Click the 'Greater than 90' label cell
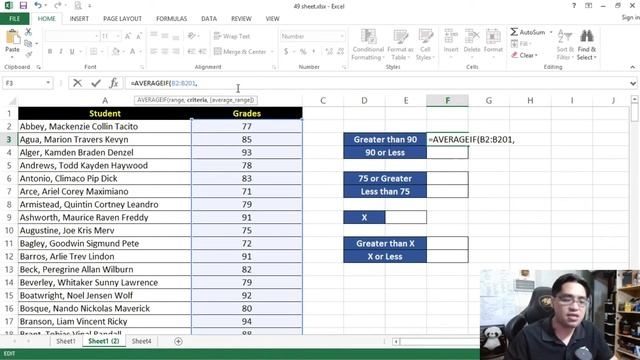This screenshot has width=640, height=360. (385, 140)
